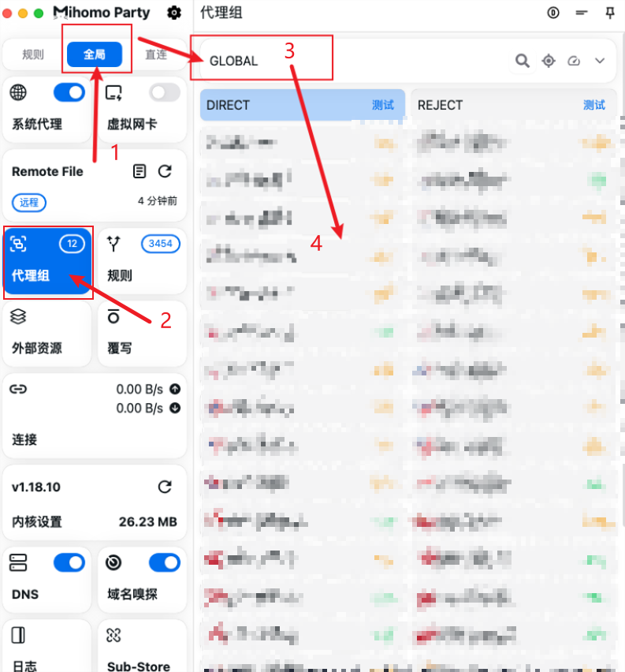Viewport: 625px width, 672px height.
Task: Switch to 规则 mode tab
Action: pos(33,54)
